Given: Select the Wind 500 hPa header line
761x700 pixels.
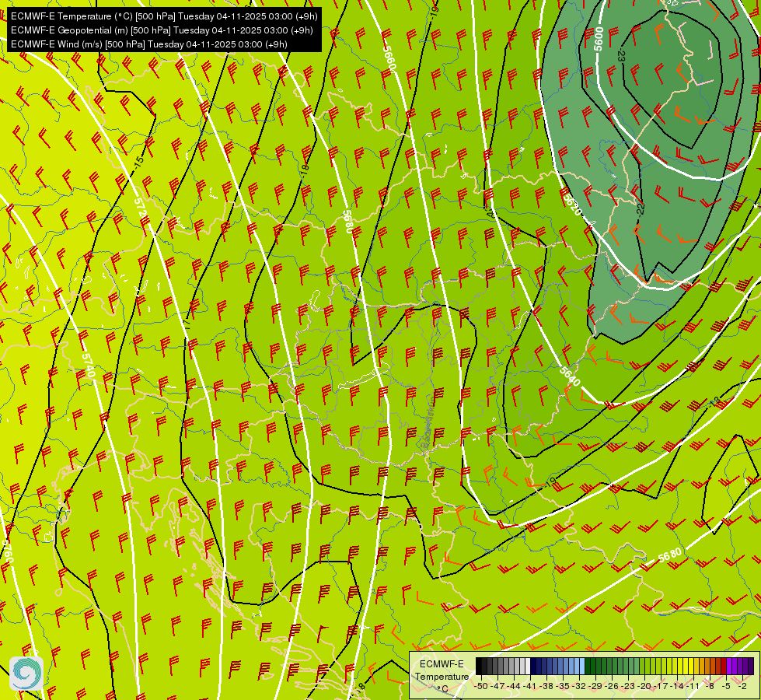Looking at the screenshot, I should click(x=149, y=44).
